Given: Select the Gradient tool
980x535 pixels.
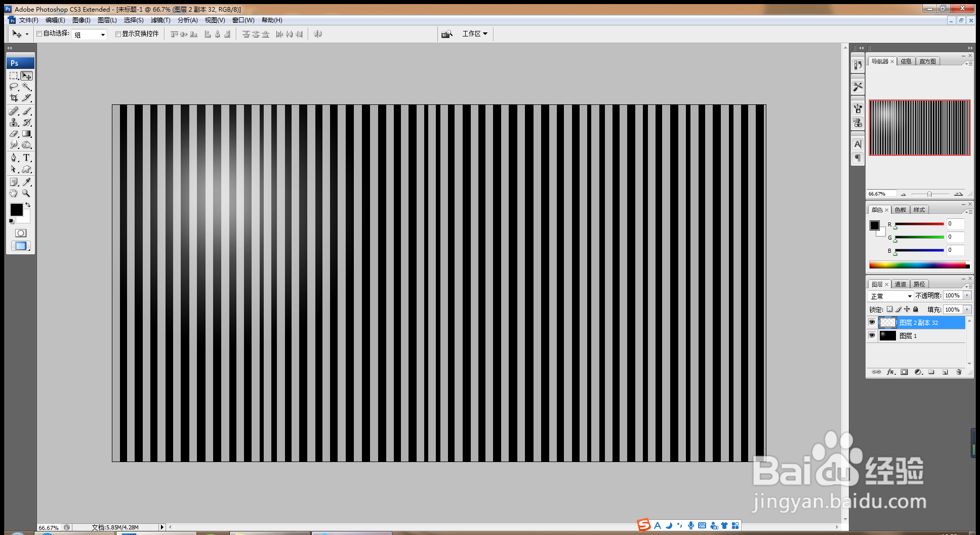Looking at the screenshot, I should [27, 134].
